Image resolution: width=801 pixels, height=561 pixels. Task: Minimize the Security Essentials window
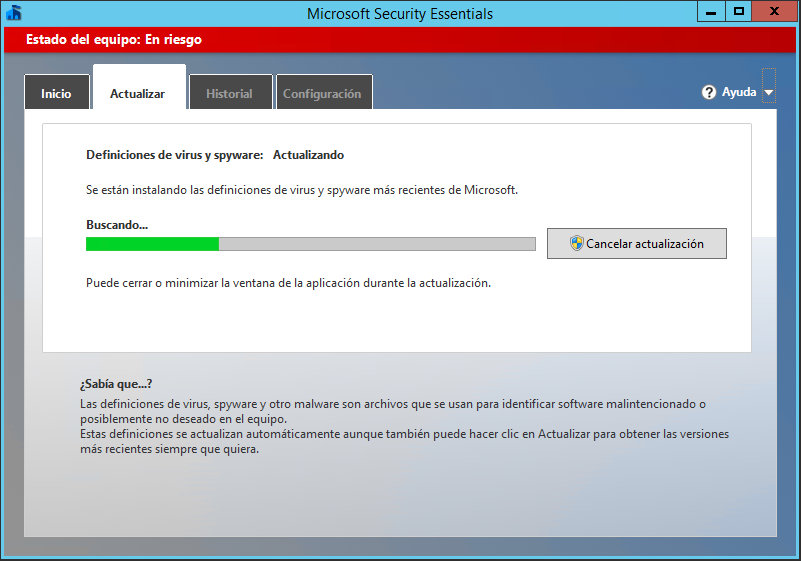tap(712, 12)
